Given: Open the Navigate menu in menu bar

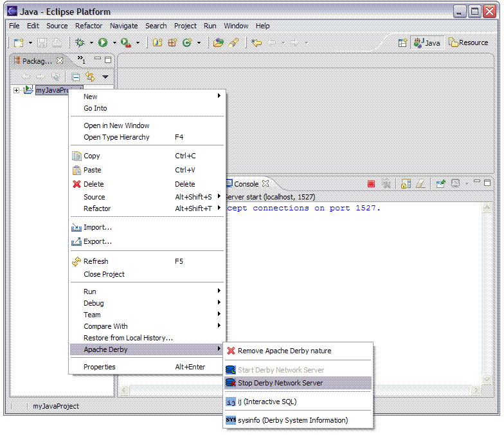Looking at the screenshot, I should coord(123,26).
